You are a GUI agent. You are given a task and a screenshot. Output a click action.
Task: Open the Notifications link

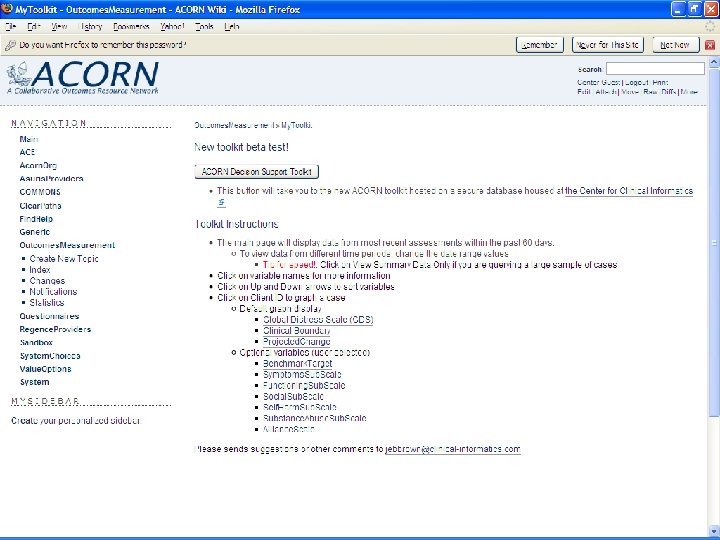(53, 292)
